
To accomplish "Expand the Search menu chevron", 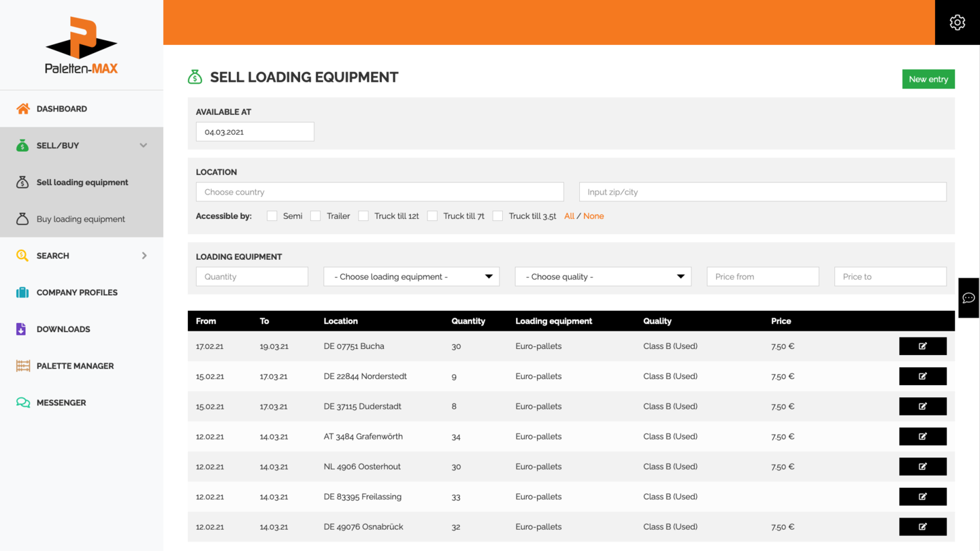I will [x=144, y=256].
